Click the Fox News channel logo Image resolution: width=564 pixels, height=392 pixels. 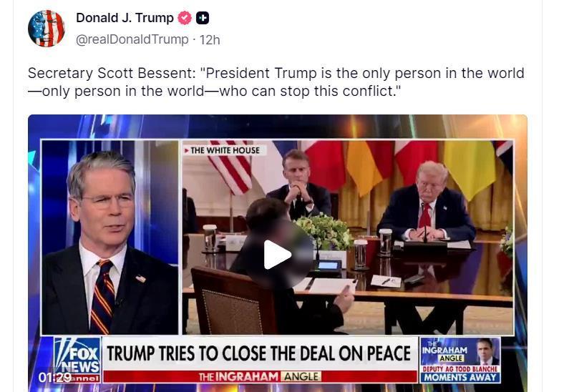point(77,359)
